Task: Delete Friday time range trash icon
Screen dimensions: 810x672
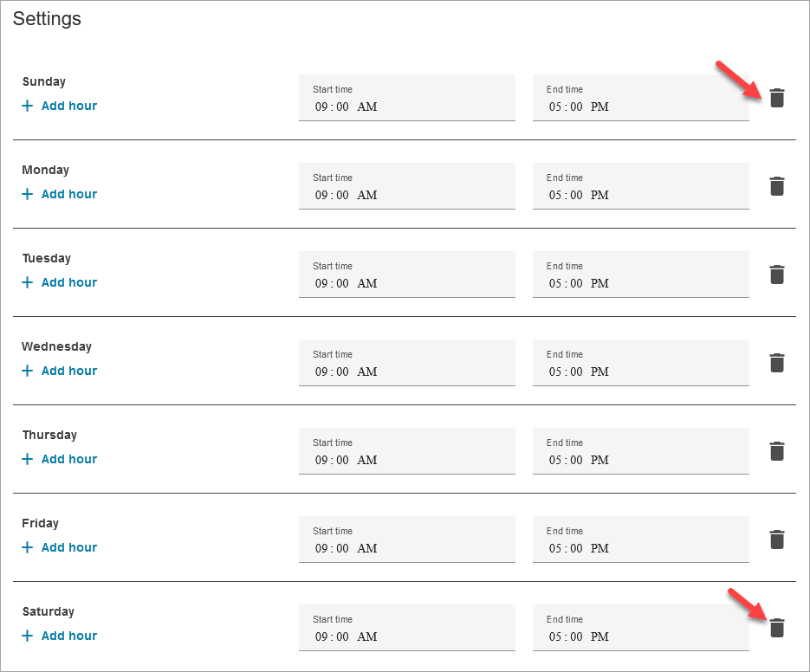Action: (x=777, y=540)
